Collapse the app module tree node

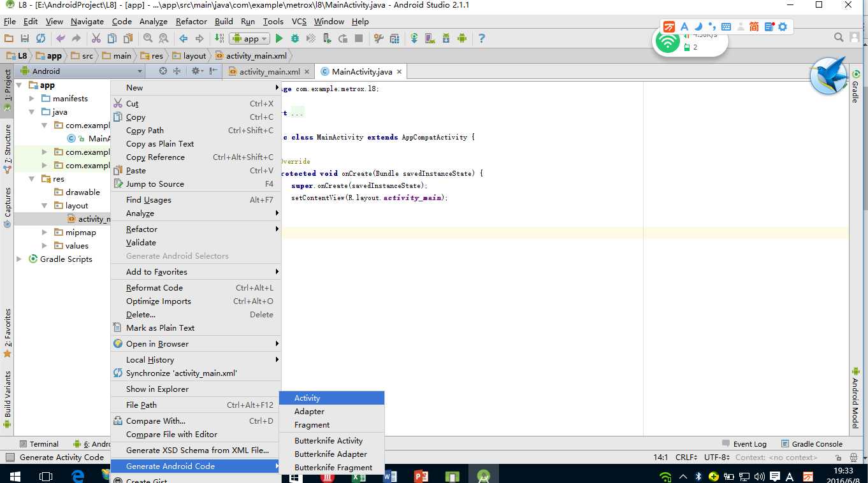(x=19, y=85)
